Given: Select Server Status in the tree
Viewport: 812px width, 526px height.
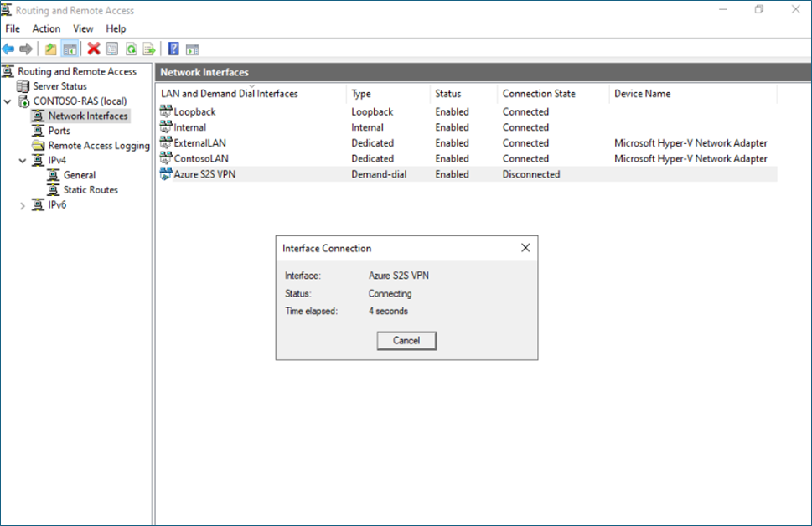Looking at the screenshot, I should (59, 86).
